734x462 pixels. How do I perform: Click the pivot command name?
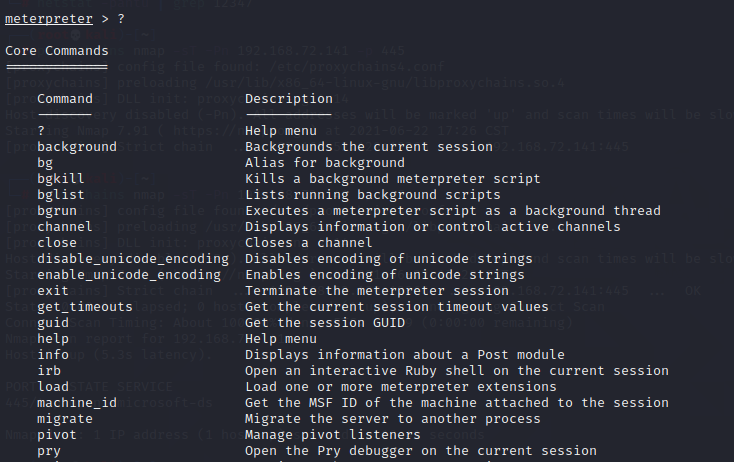pyautogui.click(x=57, y=435)
